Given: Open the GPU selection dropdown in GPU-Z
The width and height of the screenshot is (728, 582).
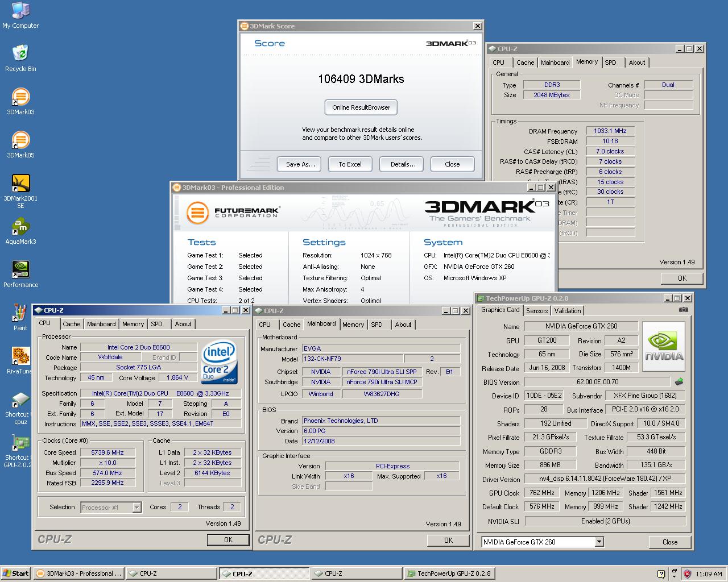Looking at the screenshot, I should [542, 542].
